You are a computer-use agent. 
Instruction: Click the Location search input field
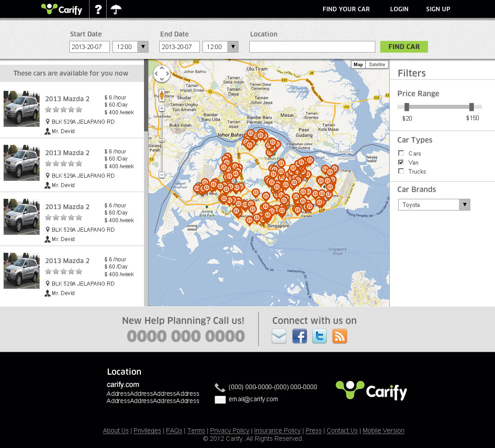coord(312,47)
